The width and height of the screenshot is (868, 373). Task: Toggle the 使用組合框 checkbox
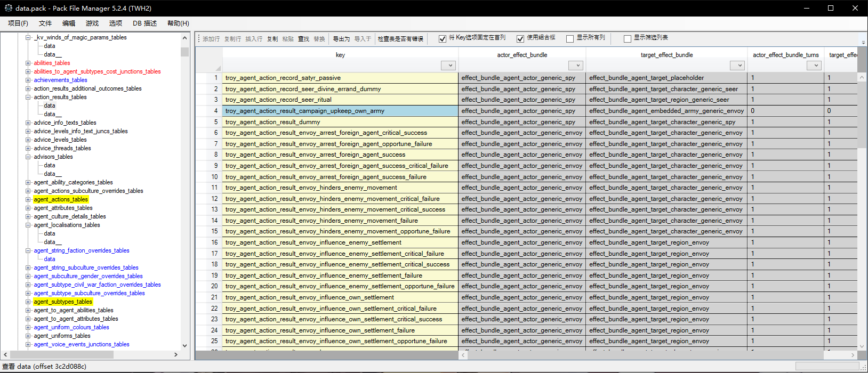[x=520, y=39]
